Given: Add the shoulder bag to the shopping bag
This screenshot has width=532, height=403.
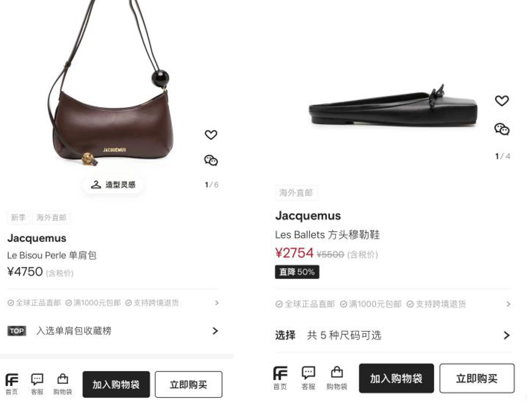Looking at the screenshot, I should tap(116, 384).
